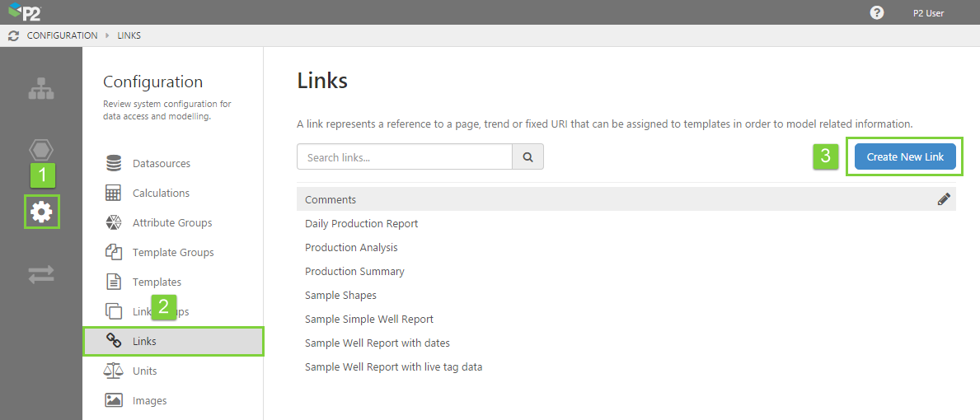This screenshot has height=420, width=980.
Task: Open Images configuration page
Action: (x=149, y=401)
